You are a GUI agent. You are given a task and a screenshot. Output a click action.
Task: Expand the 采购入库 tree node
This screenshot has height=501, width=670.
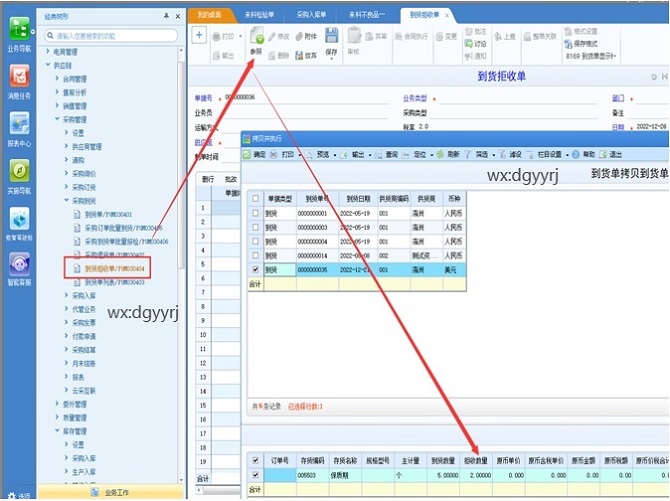pyautogui.click(x=66, y=297)
